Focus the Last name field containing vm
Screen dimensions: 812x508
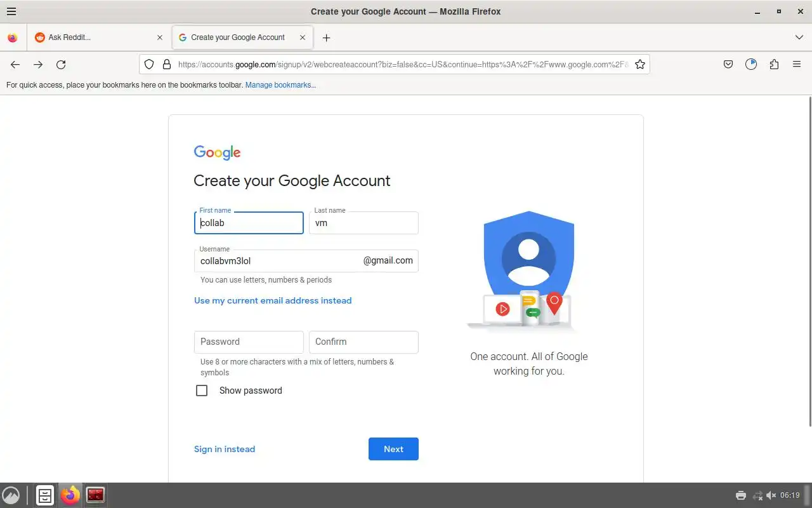pos(363,223)
